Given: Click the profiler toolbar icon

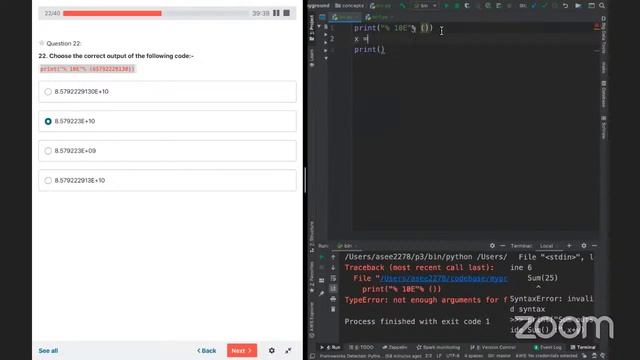Looking at the screenshot, I should (x=488, y=6).
